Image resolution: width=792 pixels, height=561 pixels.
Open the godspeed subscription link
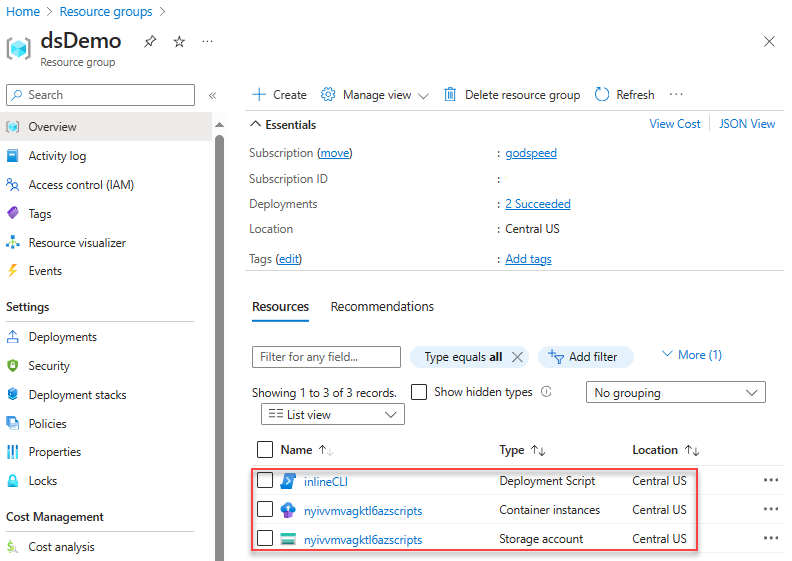pyautogui.click(x=531, y=153)
